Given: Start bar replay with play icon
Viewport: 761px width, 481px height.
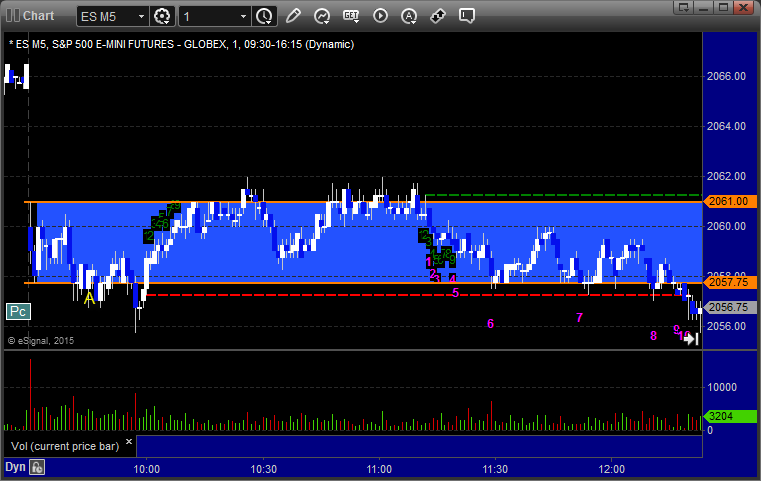Looking at the screenshot, I should coord(380,16).
